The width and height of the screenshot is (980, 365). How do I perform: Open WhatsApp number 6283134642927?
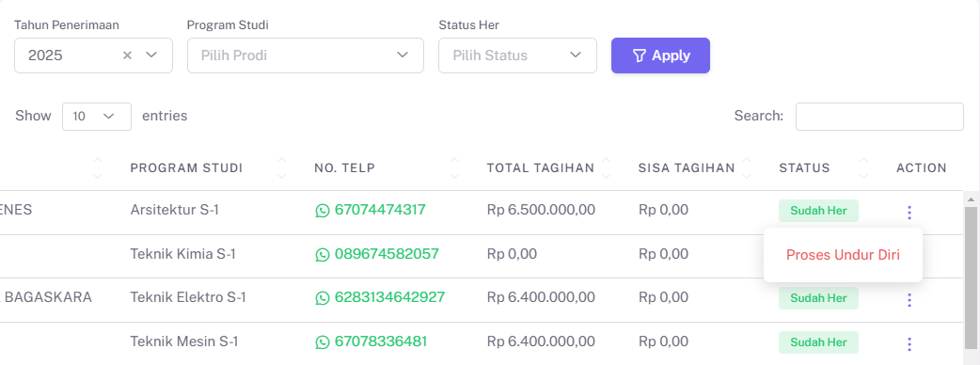390,297
